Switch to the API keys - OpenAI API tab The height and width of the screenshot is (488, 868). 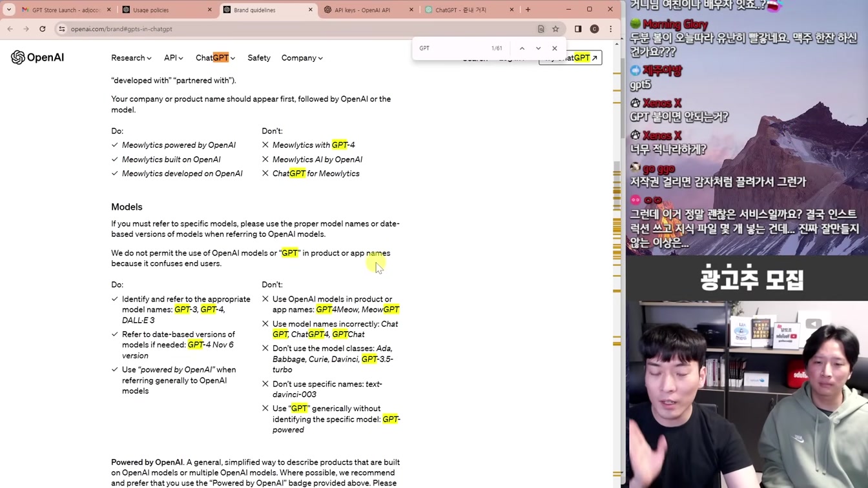[368, 10]
